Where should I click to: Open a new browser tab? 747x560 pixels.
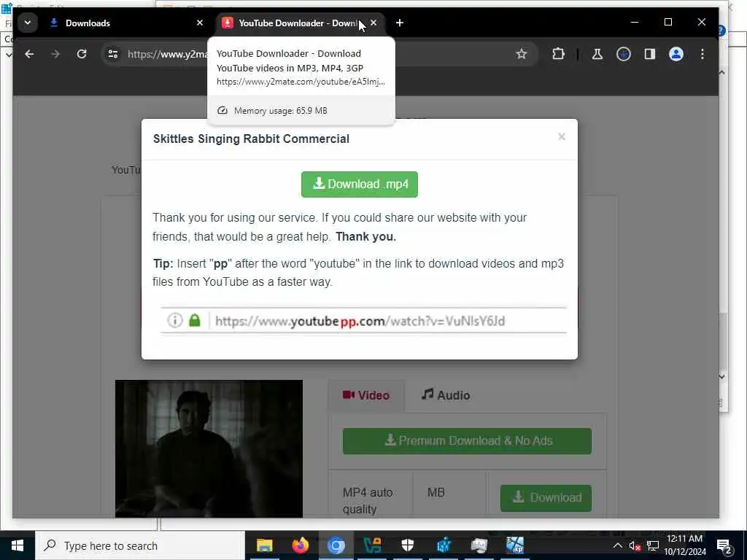[x=399, y=23]
